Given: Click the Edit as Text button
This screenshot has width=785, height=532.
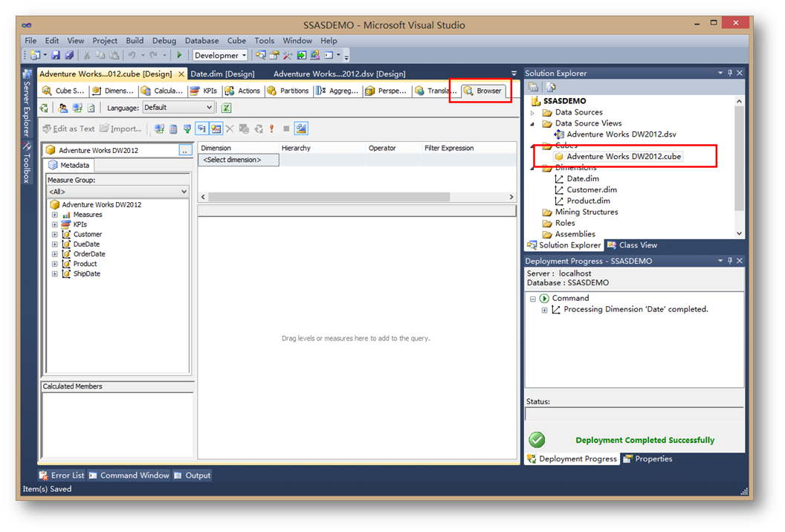Looking at the screenshot, I should (x=69, y=129).
